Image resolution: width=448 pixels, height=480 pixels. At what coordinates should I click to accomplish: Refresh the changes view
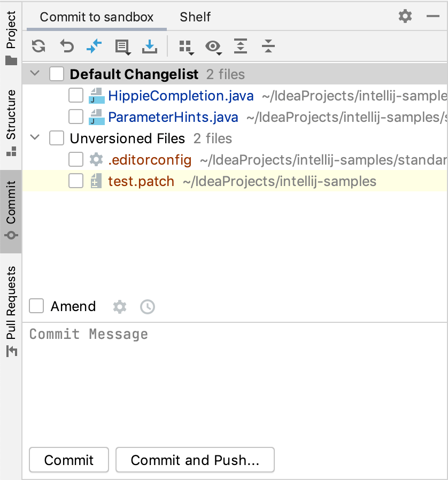tap(37, 47)
